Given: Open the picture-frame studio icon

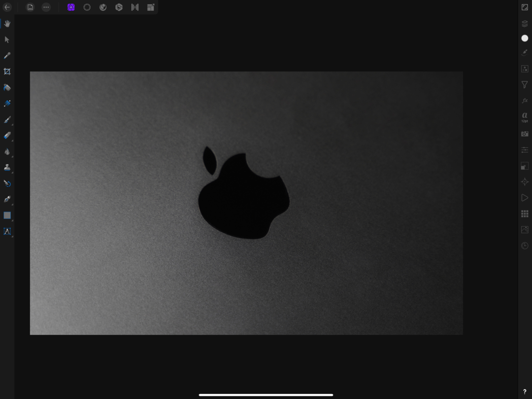Looking at the screenshot, I should coord(525,229).
